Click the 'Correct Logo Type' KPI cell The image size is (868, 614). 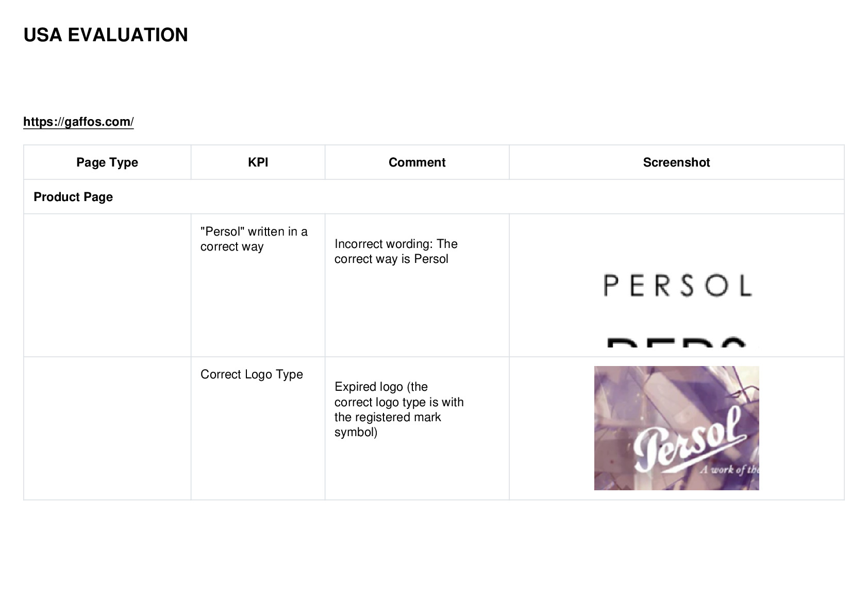(252, 374)
